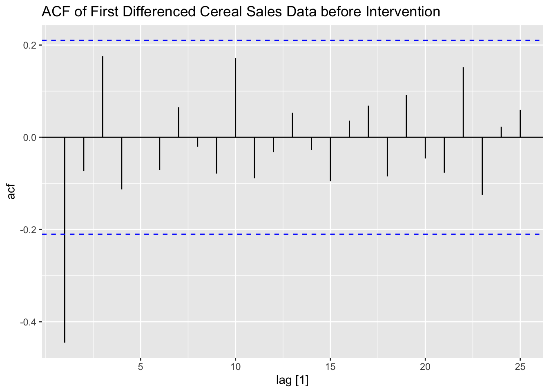Click the positive spike at lag 22
This screenshot has width=549, height=392.
coord(463,102)
